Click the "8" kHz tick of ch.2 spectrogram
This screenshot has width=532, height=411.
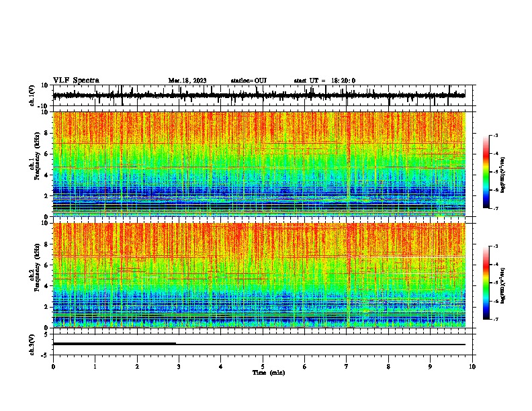point(46,244)
